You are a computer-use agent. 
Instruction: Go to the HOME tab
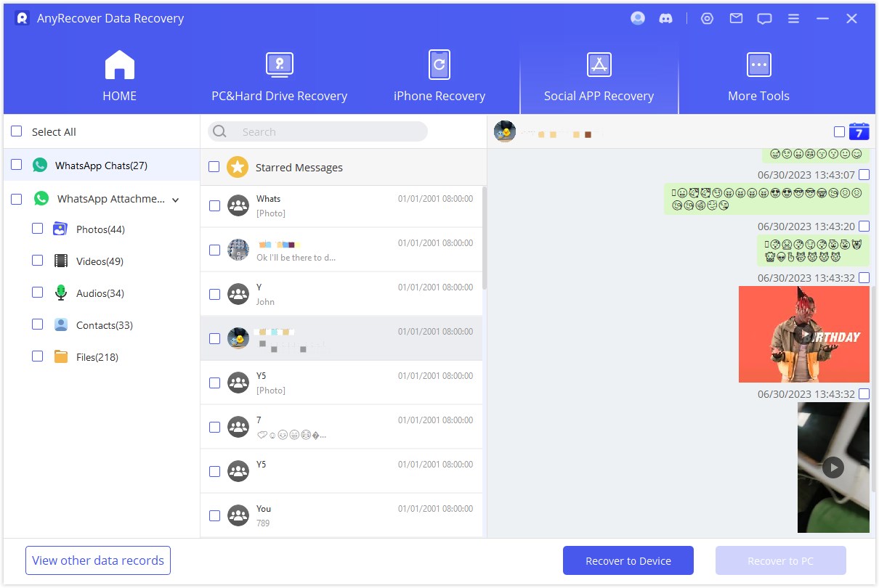[119, 75]
